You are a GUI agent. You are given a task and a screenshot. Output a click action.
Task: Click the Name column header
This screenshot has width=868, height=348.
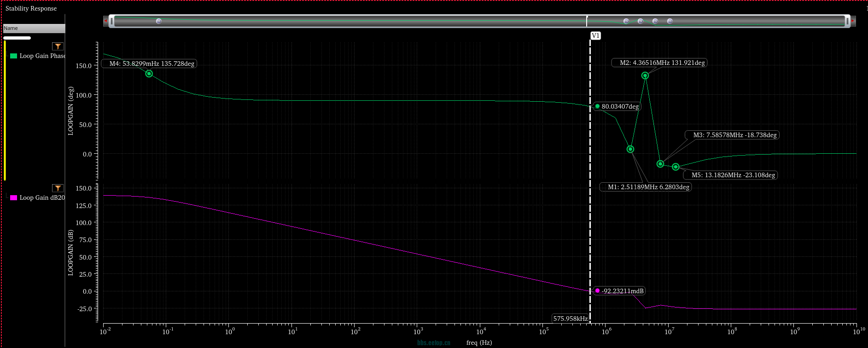tap(34, 29)
